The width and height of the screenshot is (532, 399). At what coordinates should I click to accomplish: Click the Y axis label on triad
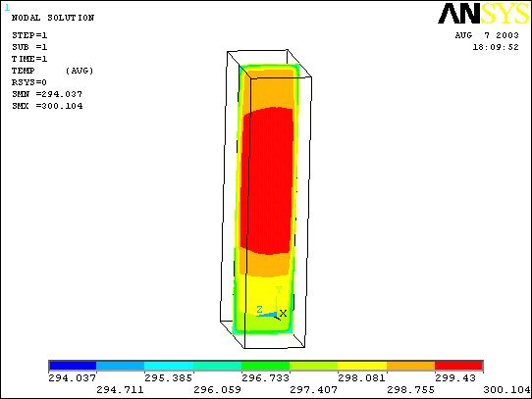point(279,290)
